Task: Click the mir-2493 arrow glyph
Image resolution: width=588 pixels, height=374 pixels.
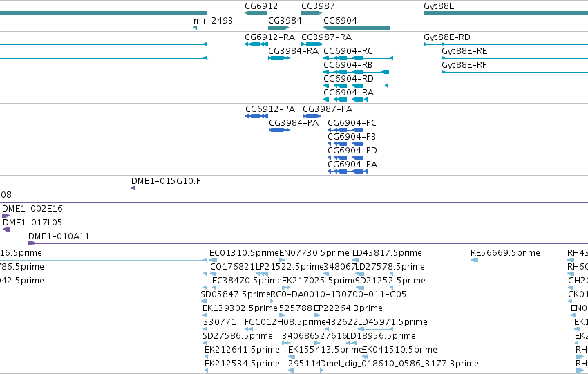Action: [x=195, y=28]
